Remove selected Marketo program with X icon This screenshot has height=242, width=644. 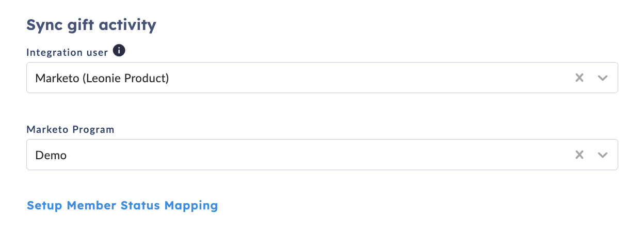(x=579, y=155)
